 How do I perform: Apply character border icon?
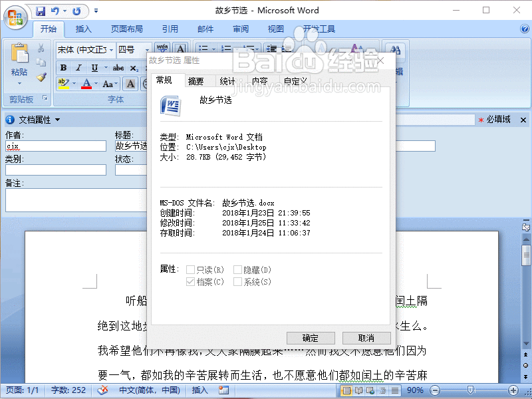180,48
